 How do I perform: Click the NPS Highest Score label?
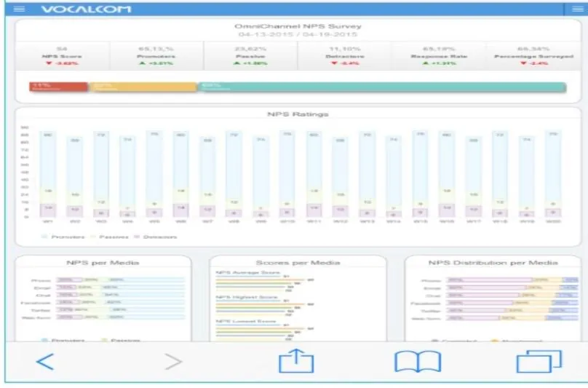coord(247,297)
